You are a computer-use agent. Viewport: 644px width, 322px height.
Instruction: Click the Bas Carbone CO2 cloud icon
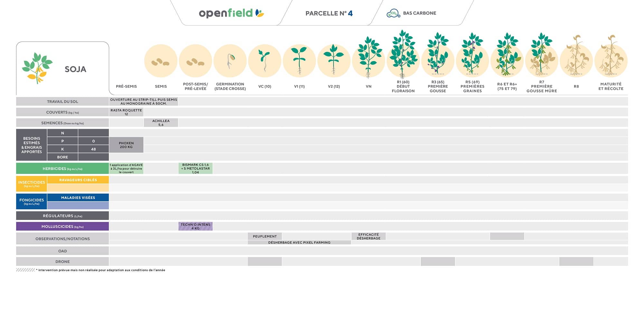(x=393, y=13)
